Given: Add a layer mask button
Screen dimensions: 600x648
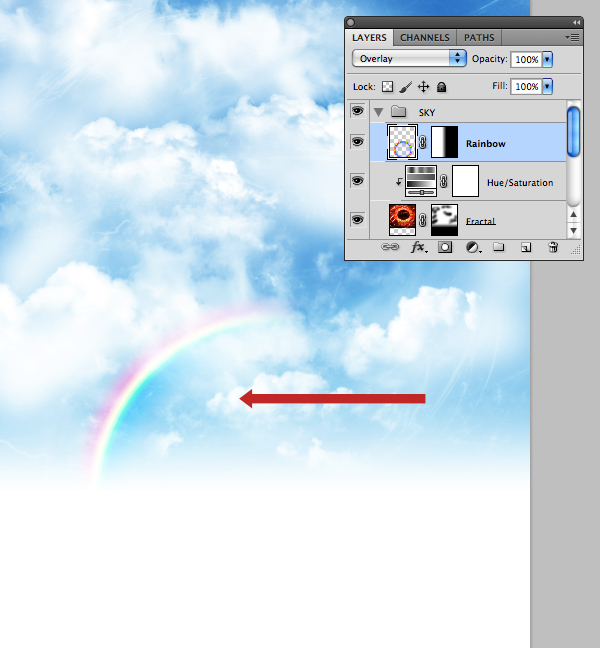Looking at the screenshot, I should click(445, 247).
